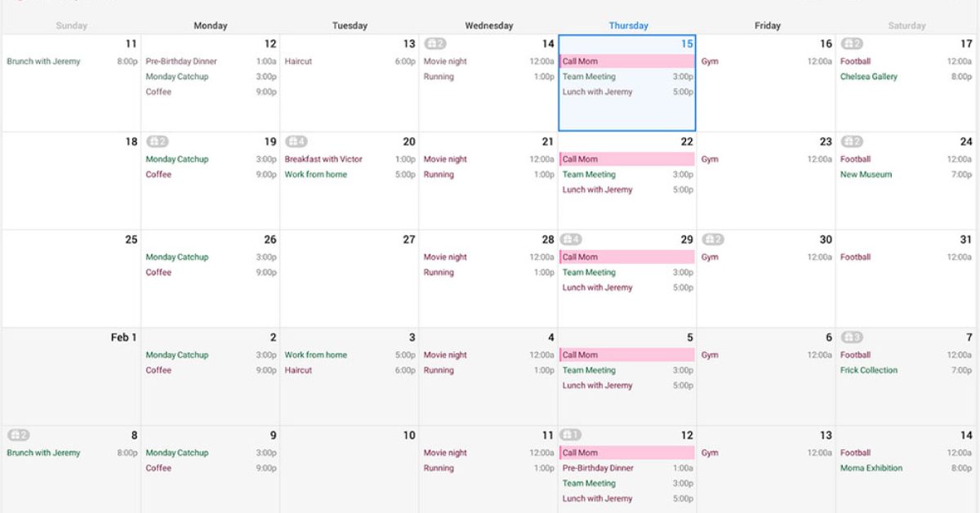
Task: Click the badge showing 2 on Monday the 19th
Action: tap(158, 142)
